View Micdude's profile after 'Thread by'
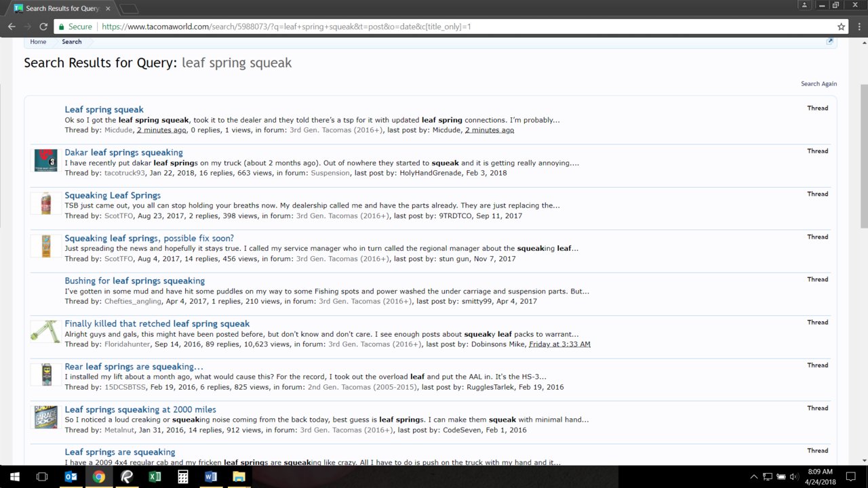 [x=119, y=130]
